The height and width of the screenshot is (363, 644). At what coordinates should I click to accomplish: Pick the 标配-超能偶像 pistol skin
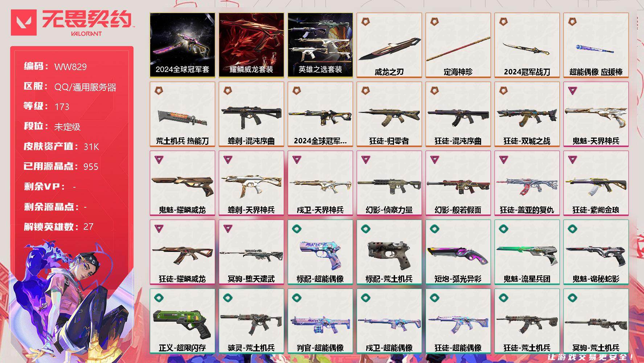coord(320,252)
